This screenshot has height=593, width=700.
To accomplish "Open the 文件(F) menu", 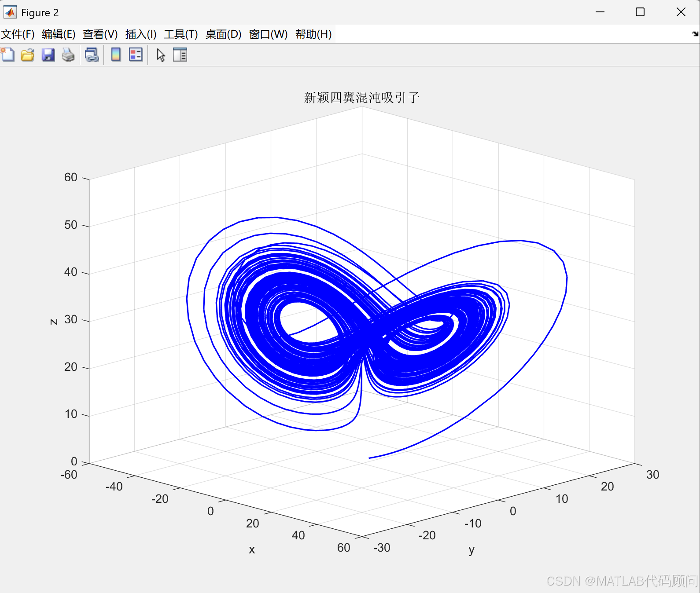I will pos(18,34).
